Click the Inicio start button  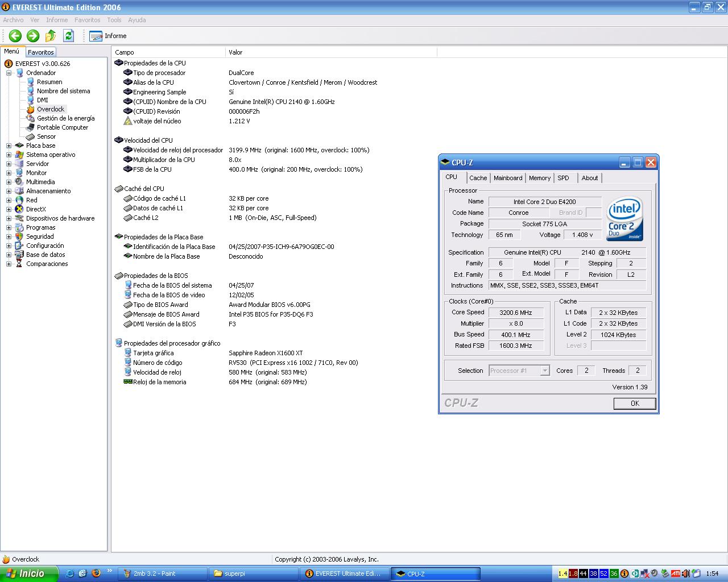(28, 573)
